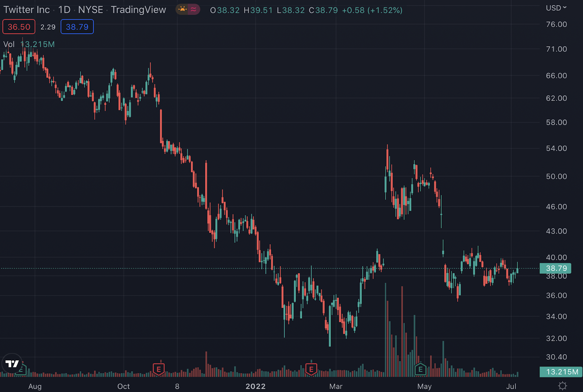Click the change value +0.58 (+1.52%)
The image size is (583, 392).
pos(372,10)
